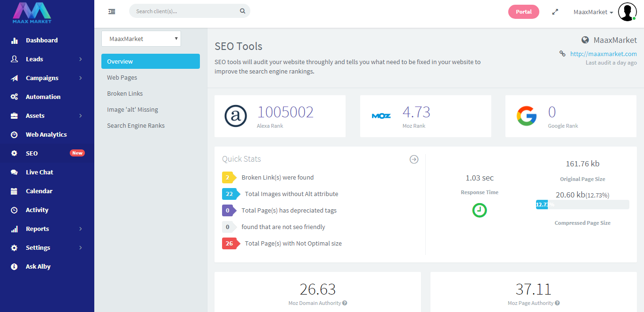Viewport: 644px width, 312px height.
Task: Click the Calendar icon in sidebar
Action: click(15, 191)
